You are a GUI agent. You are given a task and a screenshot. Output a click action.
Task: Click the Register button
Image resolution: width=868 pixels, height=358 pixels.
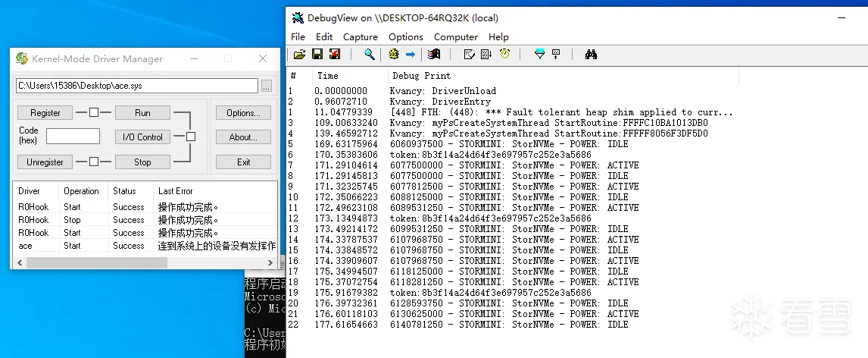[45, 112]
